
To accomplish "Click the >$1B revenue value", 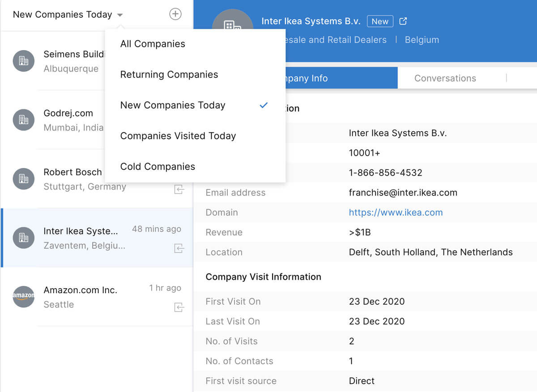I will pyautogui.click(x=360, y=232).
